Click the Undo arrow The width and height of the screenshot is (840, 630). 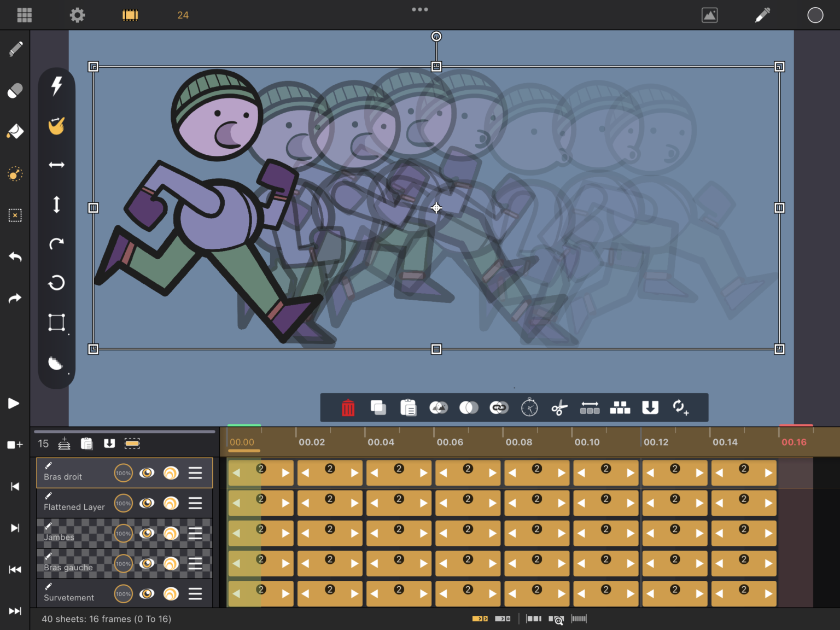15,257
